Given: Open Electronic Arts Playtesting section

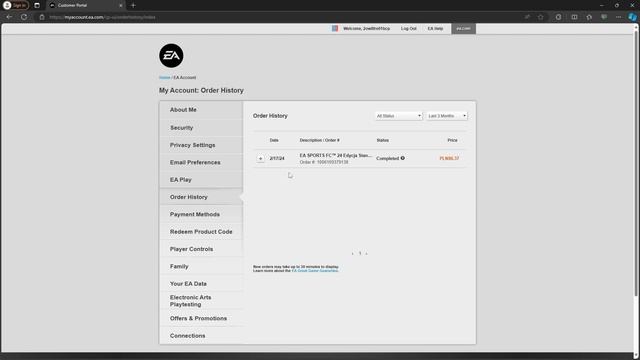Looking at the screenshot, I should 201,301.
